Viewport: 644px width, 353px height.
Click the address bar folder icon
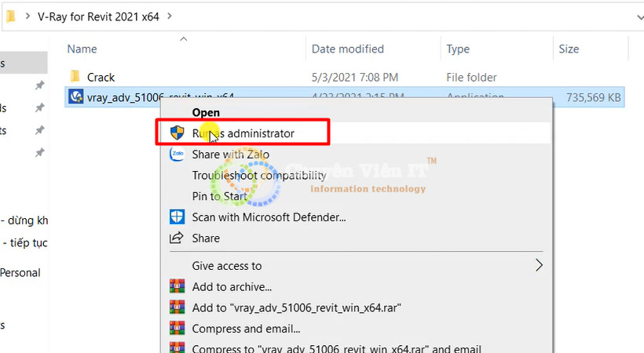(x=9, y=15)
